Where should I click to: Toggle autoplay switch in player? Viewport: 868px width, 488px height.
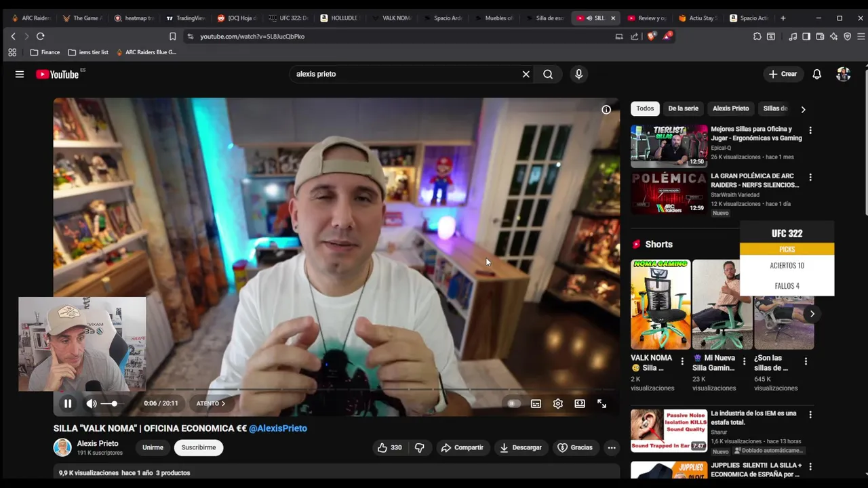click(514, 403)
